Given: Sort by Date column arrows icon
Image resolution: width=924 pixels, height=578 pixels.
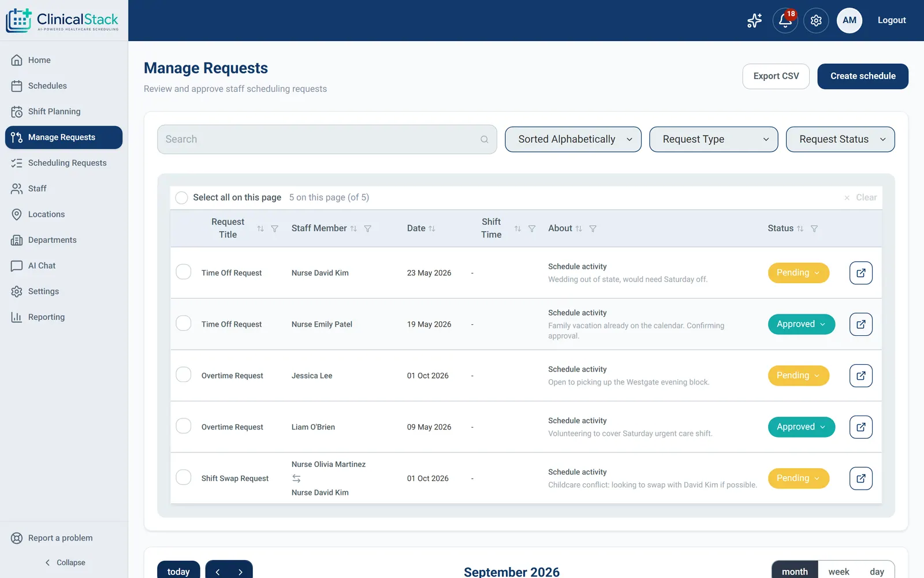Looking at the screenshot, I should point(432,229).
